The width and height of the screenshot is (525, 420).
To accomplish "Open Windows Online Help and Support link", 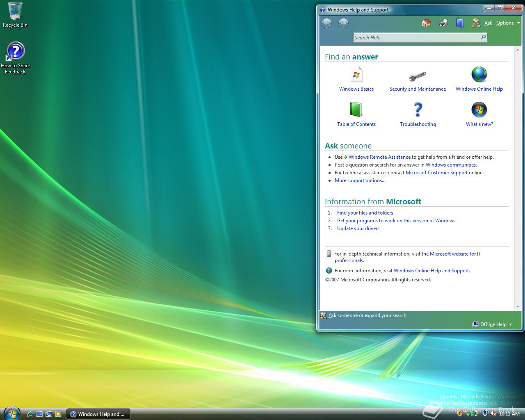I will point(431,271).
